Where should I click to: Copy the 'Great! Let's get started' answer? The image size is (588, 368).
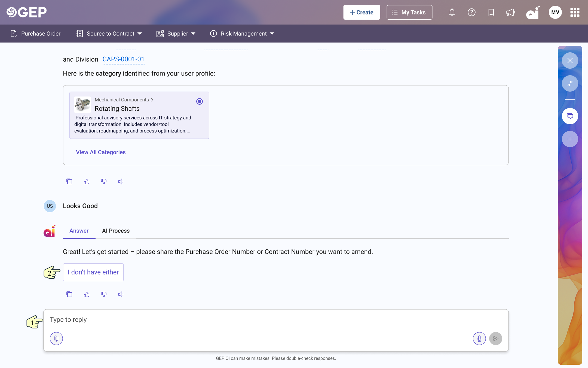click(x=69, y=294)
